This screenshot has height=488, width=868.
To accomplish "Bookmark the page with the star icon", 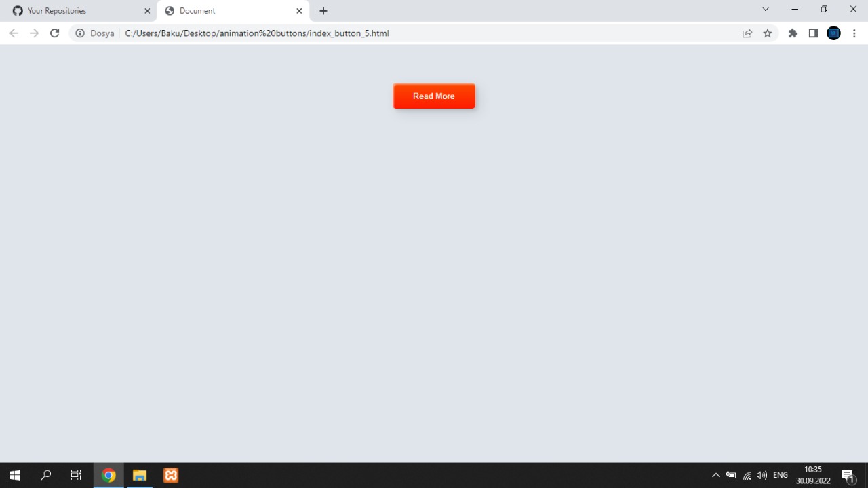I will coord(767,33).
